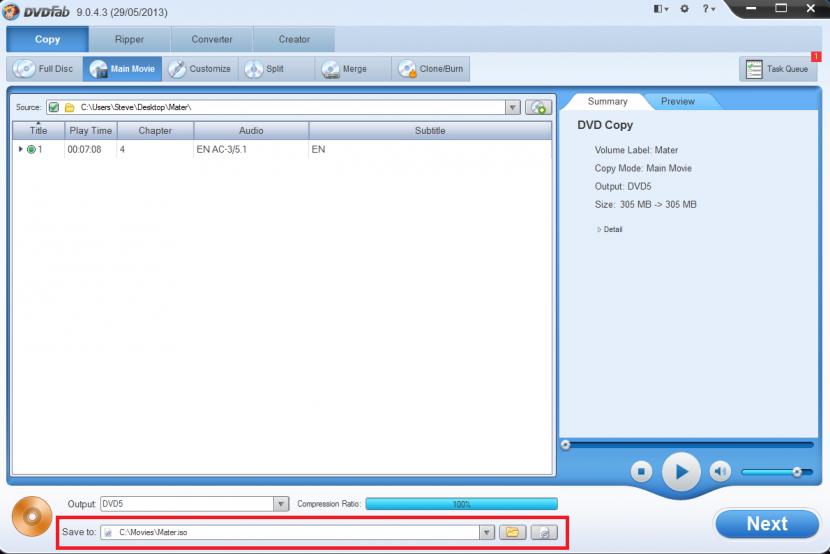Viewport: 830px width, 554px height.
Task: Stop the preview playback
Action: tap(641, 471)
